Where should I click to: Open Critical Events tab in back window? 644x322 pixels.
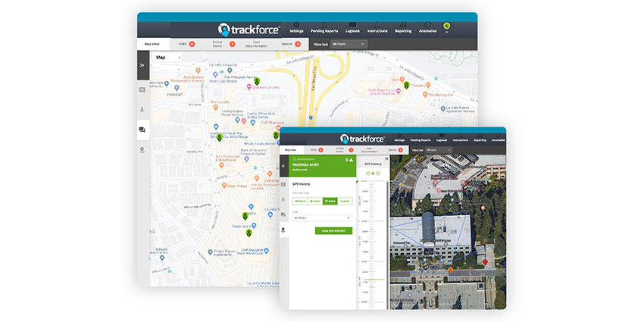pos(224,44)
